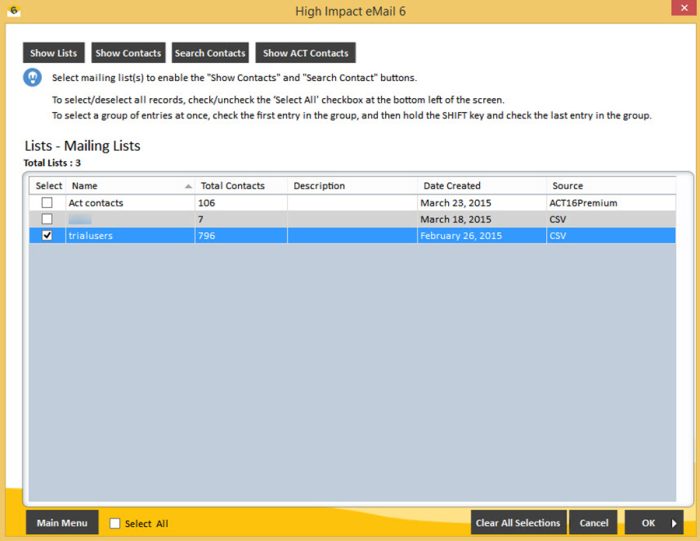Click the lightbulb tip icon

click(x=33, y=78)
